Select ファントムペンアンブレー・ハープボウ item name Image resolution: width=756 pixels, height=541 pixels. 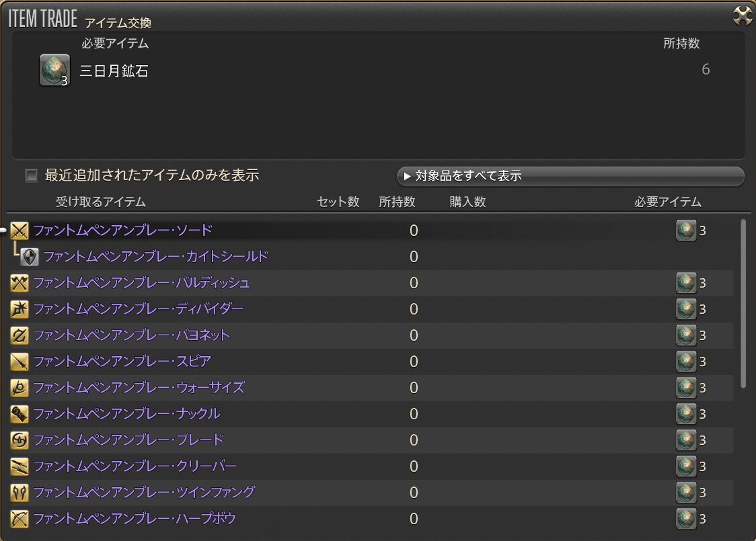(135, 518)
